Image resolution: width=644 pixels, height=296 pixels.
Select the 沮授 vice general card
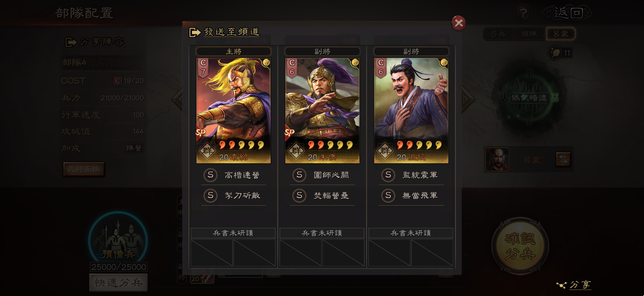click(411, 110)
